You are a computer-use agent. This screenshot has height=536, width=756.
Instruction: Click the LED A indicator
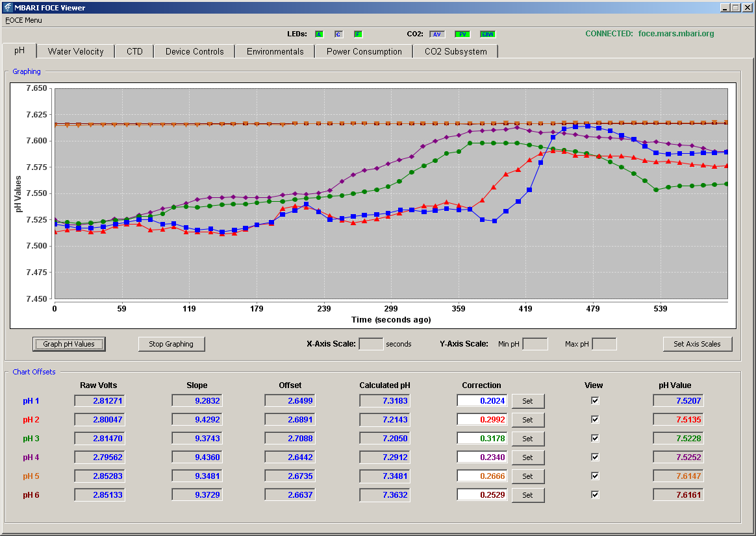coord(319,34)
